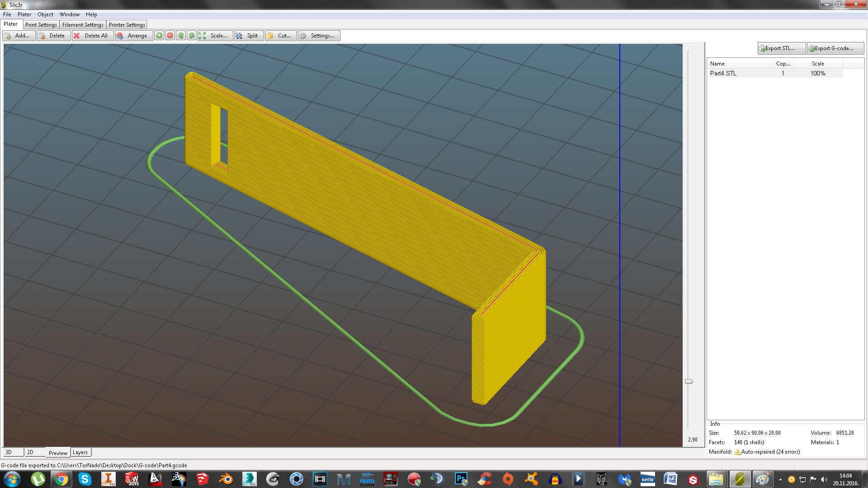Open object Settings... from toolbar
This screenshot has height=488, width=868.
pos(318,36)
